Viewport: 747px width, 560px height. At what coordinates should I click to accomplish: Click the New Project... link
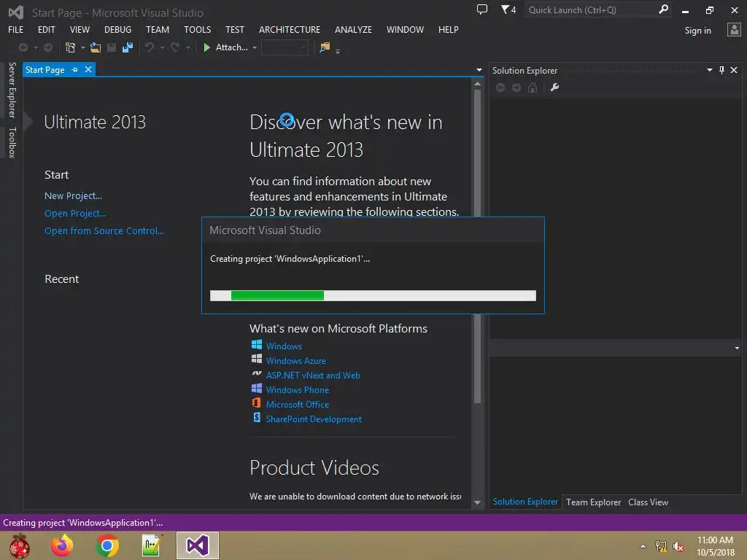pos(74,195)
